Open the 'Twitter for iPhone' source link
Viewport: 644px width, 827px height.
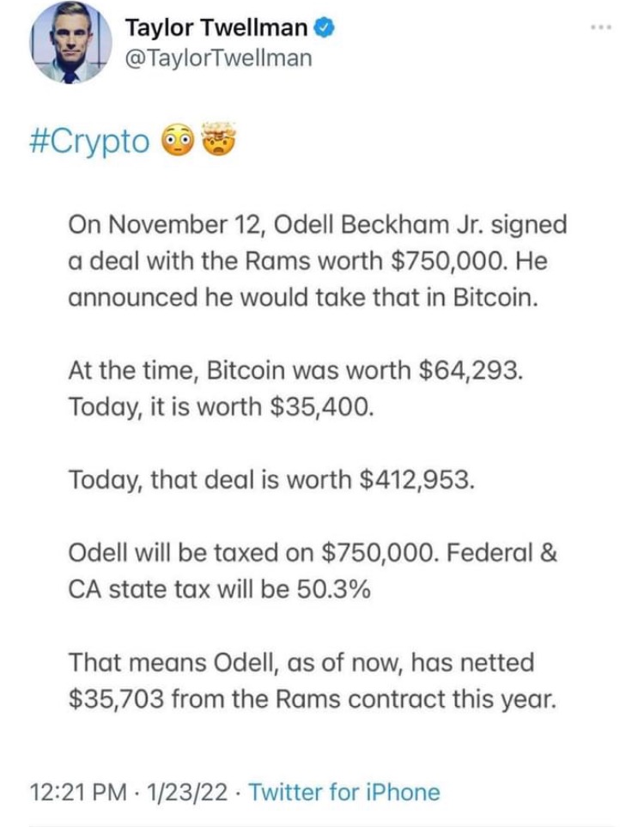point(343,792)
